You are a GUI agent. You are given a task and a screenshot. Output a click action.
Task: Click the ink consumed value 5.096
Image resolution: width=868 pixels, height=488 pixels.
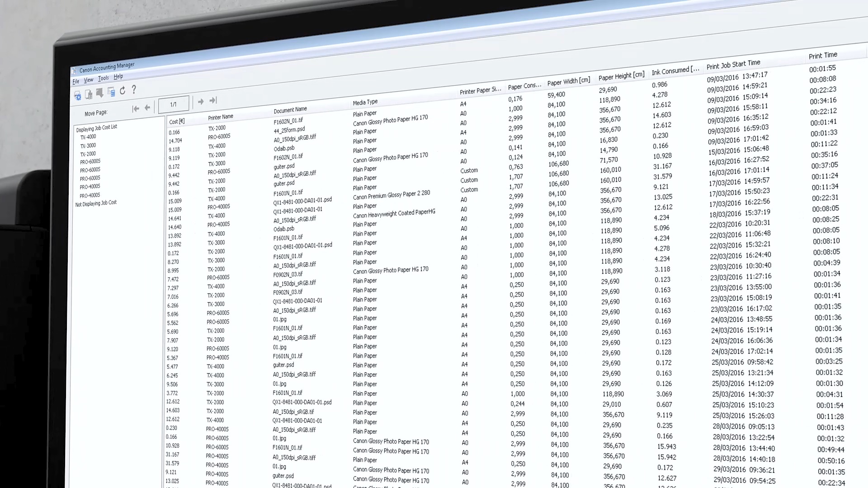click(662, 228)
